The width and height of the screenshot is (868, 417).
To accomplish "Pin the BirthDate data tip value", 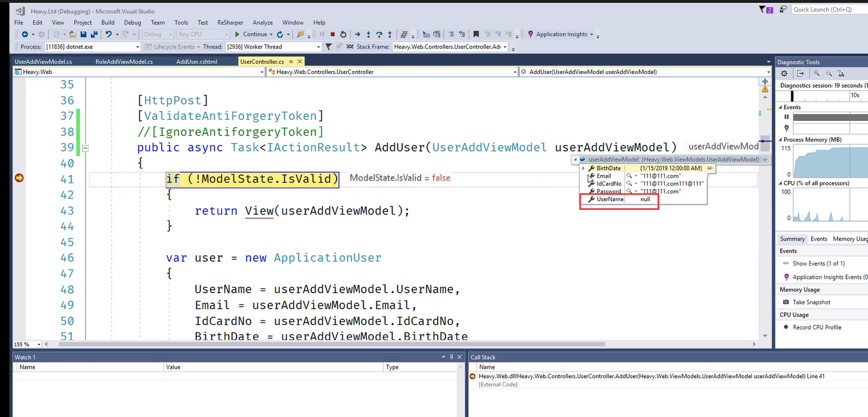I will 710,168.
